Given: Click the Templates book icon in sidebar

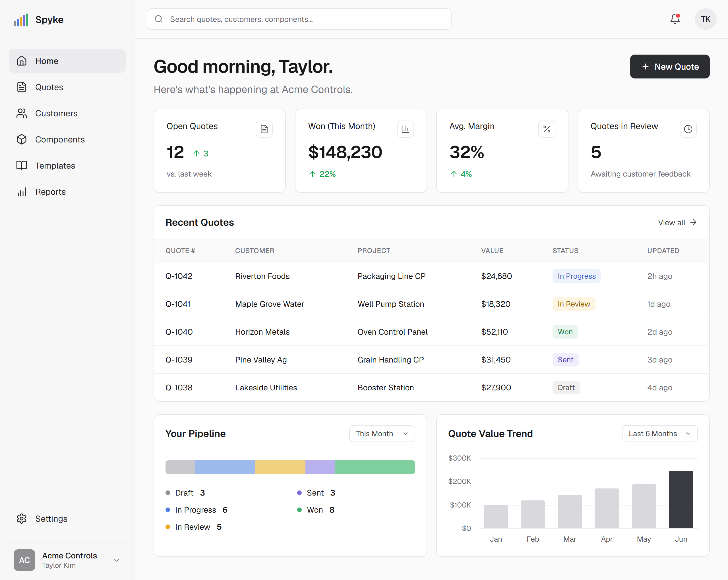Looking at the screenshot, I should (x=22, y=165).
